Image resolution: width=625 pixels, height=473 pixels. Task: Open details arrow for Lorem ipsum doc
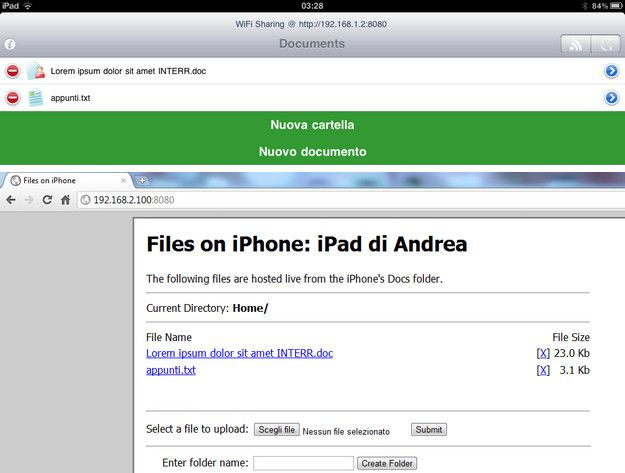[x=611, y=71]
